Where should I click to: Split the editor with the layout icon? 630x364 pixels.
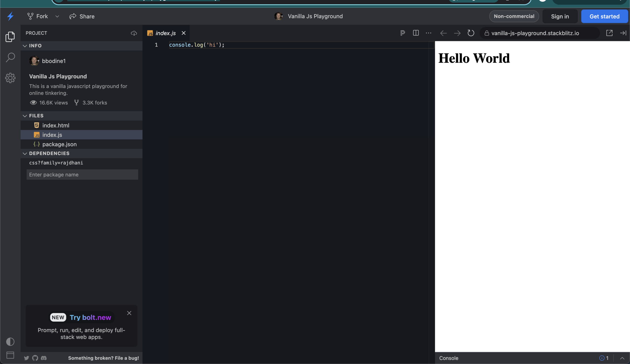(x=416, y=33)
